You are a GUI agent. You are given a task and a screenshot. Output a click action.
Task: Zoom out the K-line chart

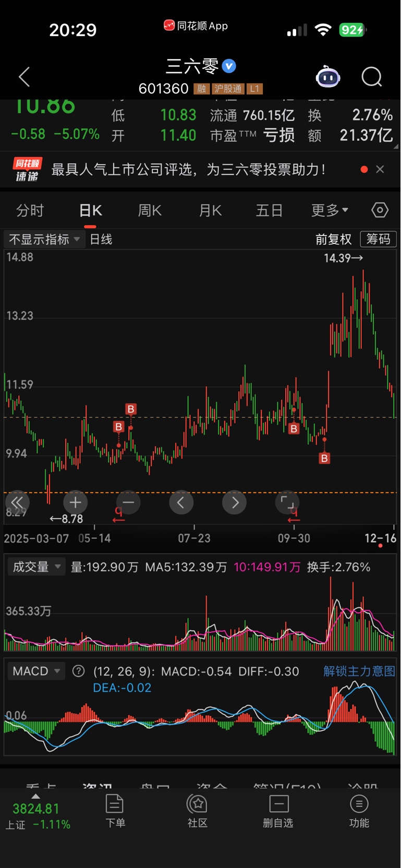(128, 503)
